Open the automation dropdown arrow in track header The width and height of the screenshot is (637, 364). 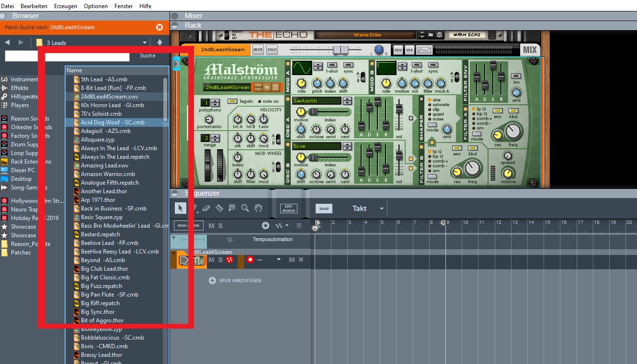287,225
